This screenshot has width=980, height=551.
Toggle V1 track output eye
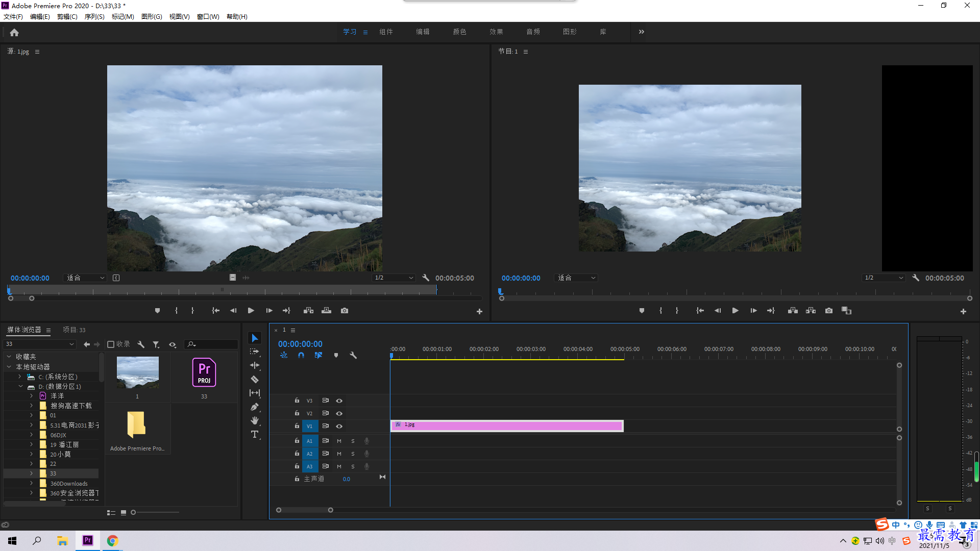pos(339,426)
